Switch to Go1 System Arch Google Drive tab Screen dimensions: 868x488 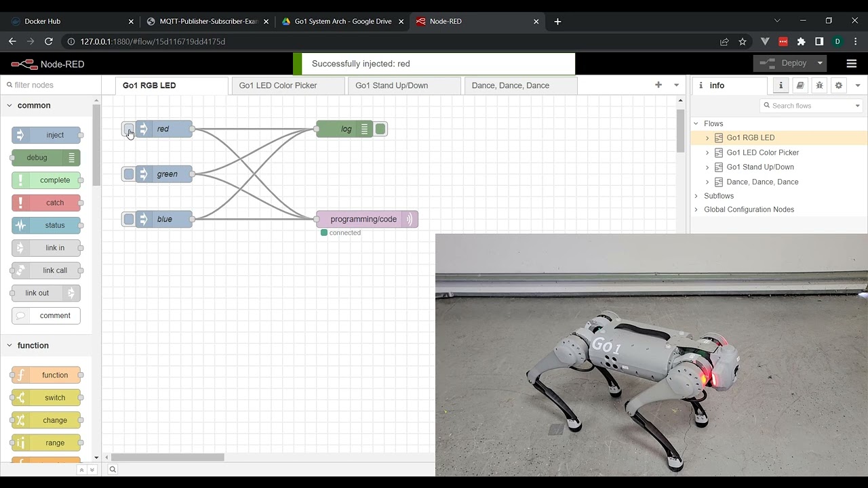[x=341, y=21]
